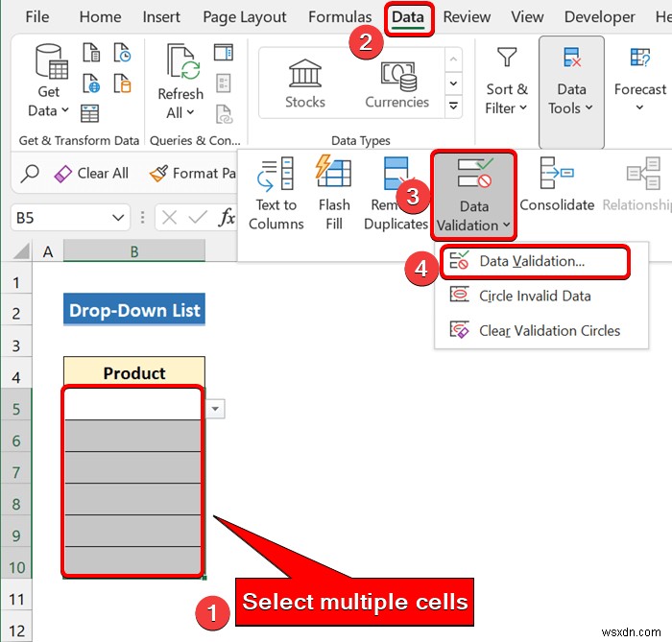672x642 pixels.
Task: Move Data Types gallery up one row
Action: (453, 59)
